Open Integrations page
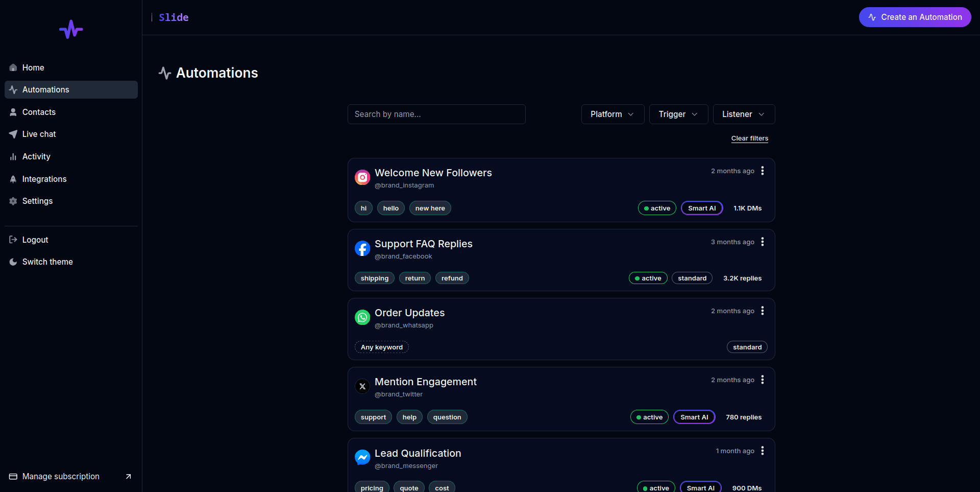Screen dimensions: 980x492 (71, 179)
